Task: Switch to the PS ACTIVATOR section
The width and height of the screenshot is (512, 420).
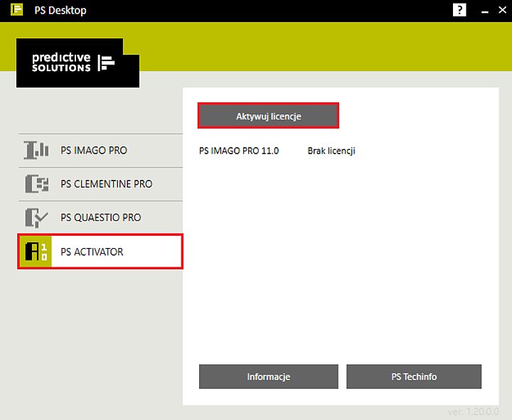Action: point(100,252)
